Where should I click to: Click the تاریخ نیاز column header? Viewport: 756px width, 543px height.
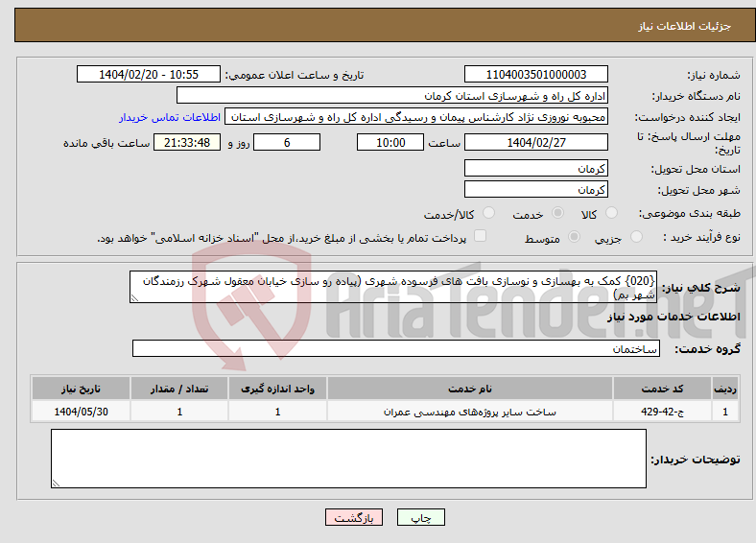pos(81,389)
